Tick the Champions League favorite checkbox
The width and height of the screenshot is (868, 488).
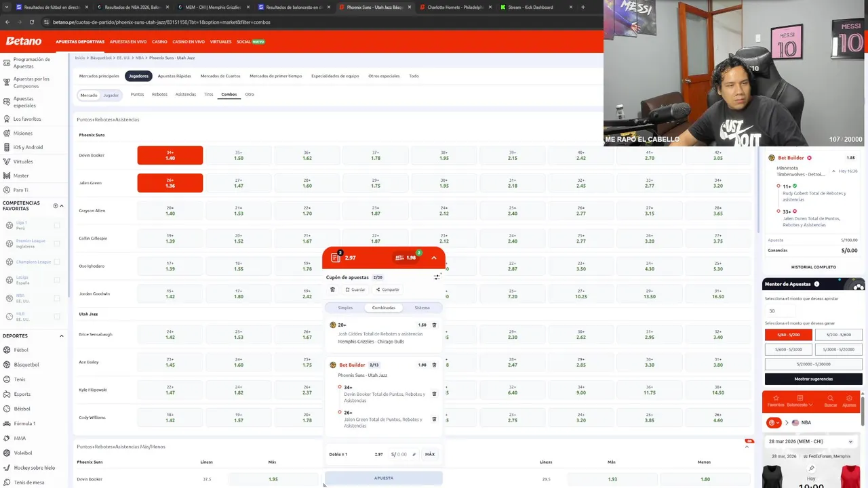click(x=57, y=262)
